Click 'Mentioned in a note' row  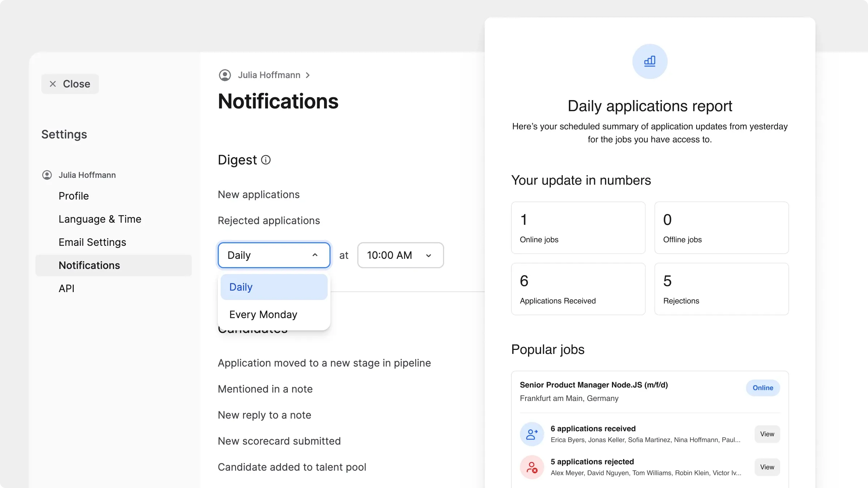pos(265,389)
